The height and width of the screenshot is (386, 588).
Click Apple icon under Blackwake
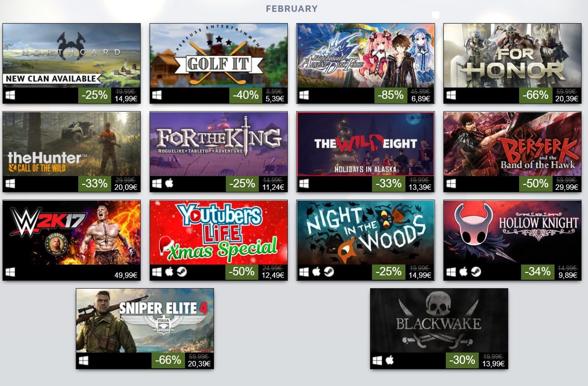coord(390,360)
